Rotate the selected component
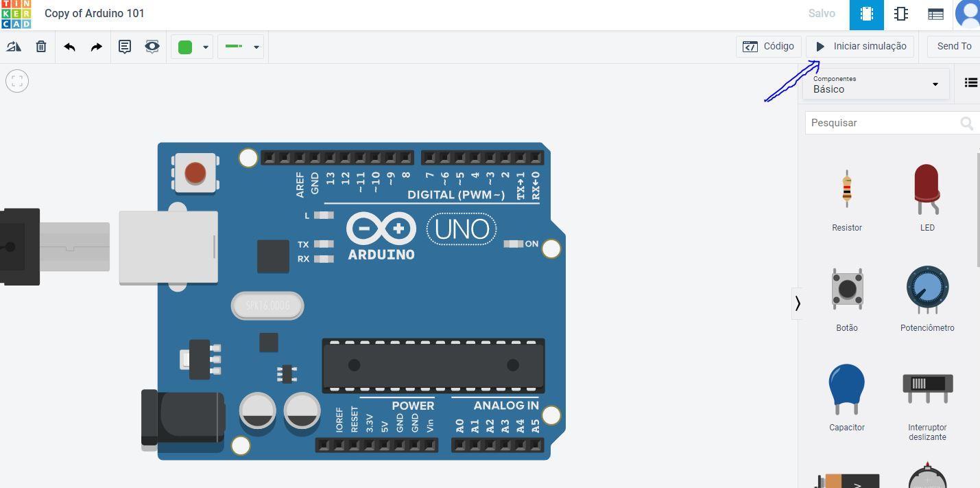Image resolution: width=980 pixels, height=488 pixels. point(14,47)
